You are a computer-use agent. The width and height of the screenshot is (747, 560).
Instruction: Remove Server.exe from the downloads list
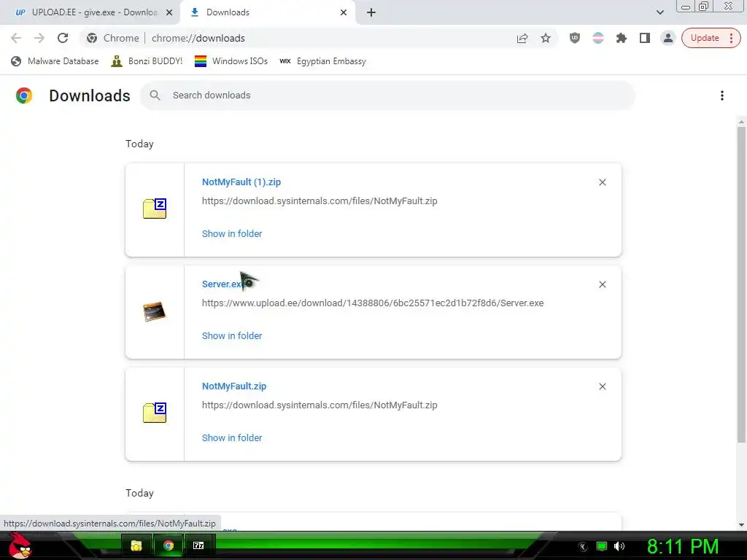point(602,284)
